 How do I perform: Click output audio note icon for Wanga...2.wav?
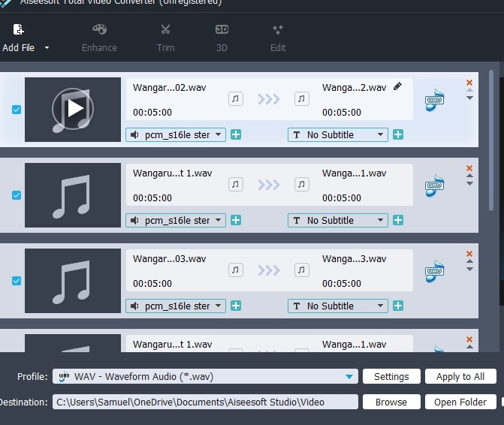[302, 98]
